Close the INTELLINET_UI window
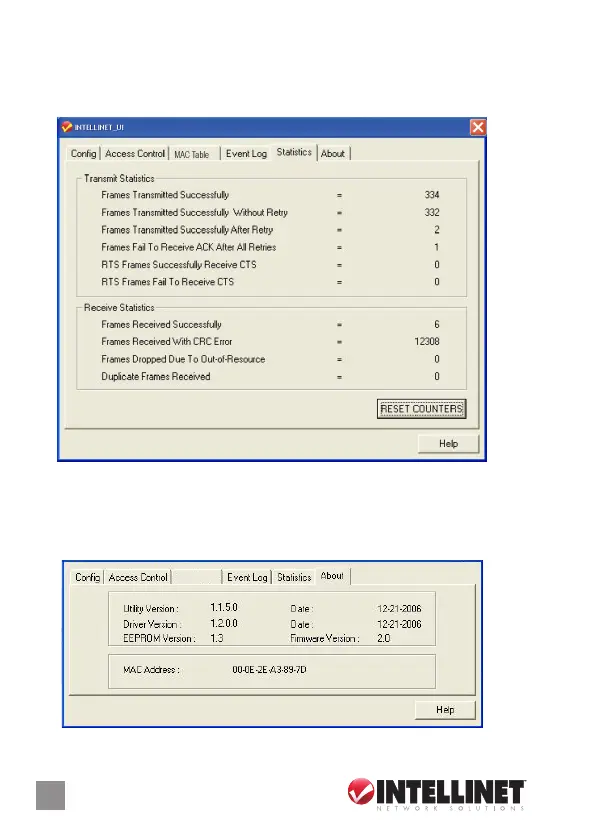The image size is (595, 839). (477, 127)
